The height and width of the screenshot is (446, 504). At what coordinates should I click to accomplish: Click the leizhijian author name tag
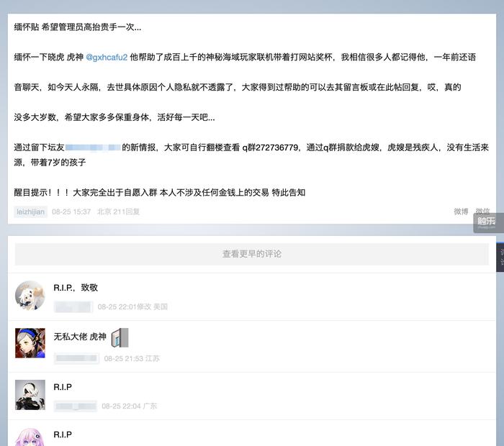click(x=30, y=212)
